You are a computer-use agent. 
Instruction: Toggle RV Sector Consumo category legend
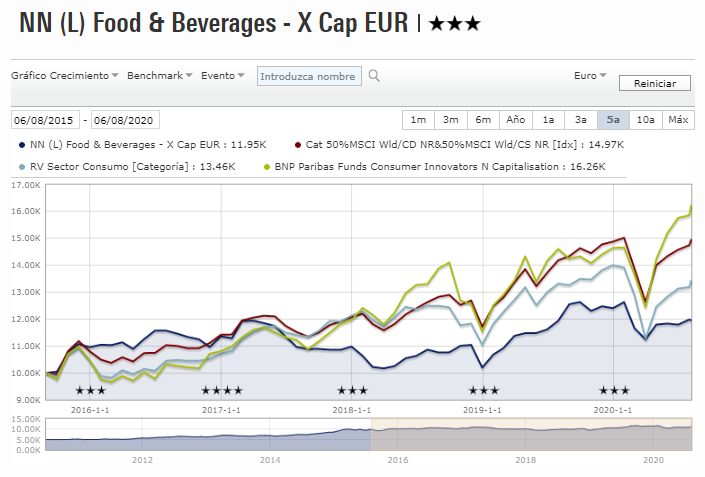130,166
